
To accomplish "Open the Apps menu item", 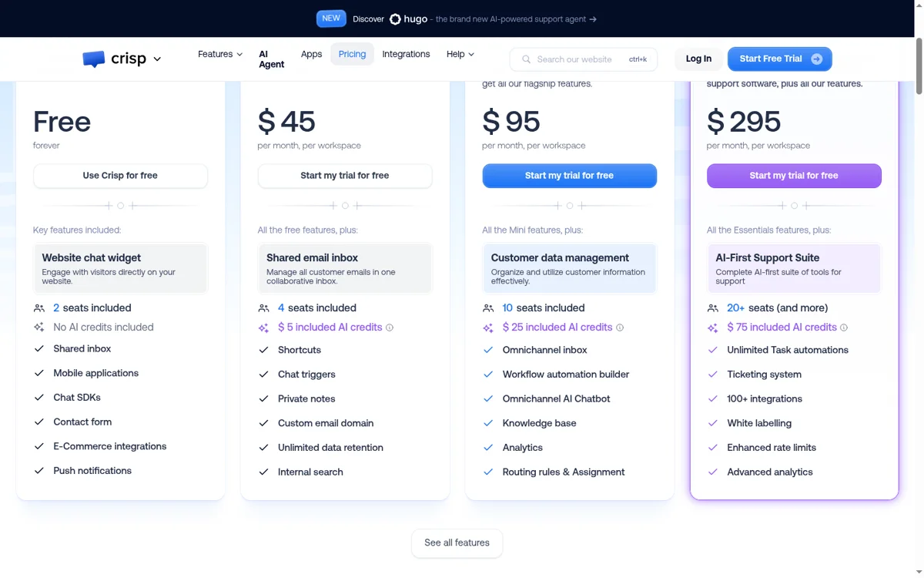I will (311, 54).
